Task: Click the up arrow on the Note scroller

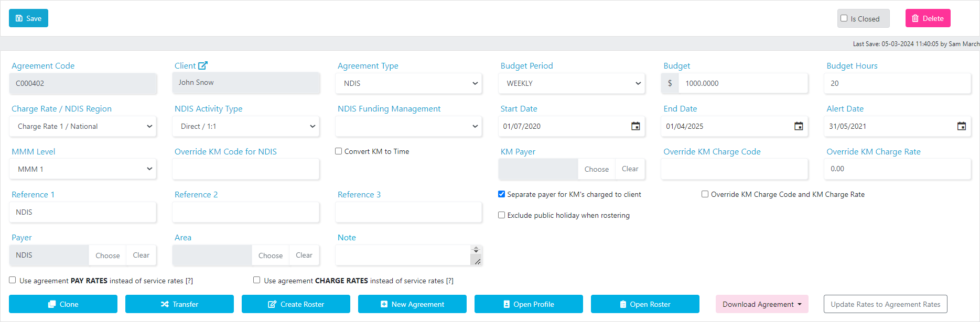Action: pos(476,248)
